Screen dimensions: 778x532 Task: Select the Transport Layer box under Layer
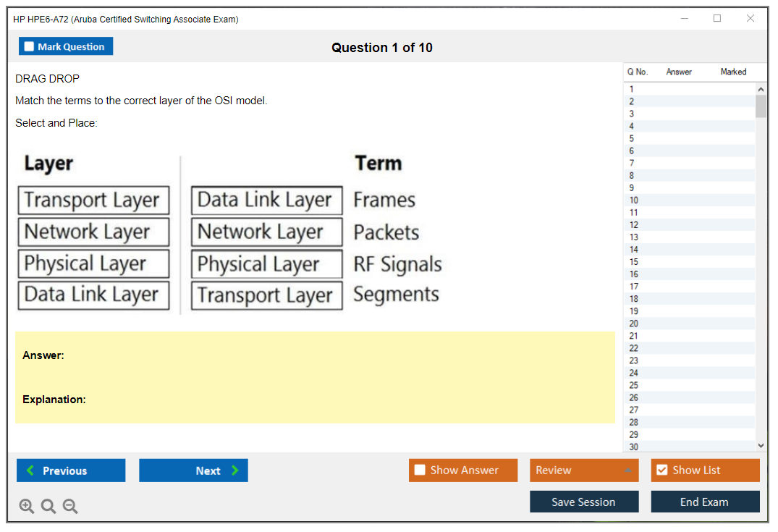coord(93,200)
